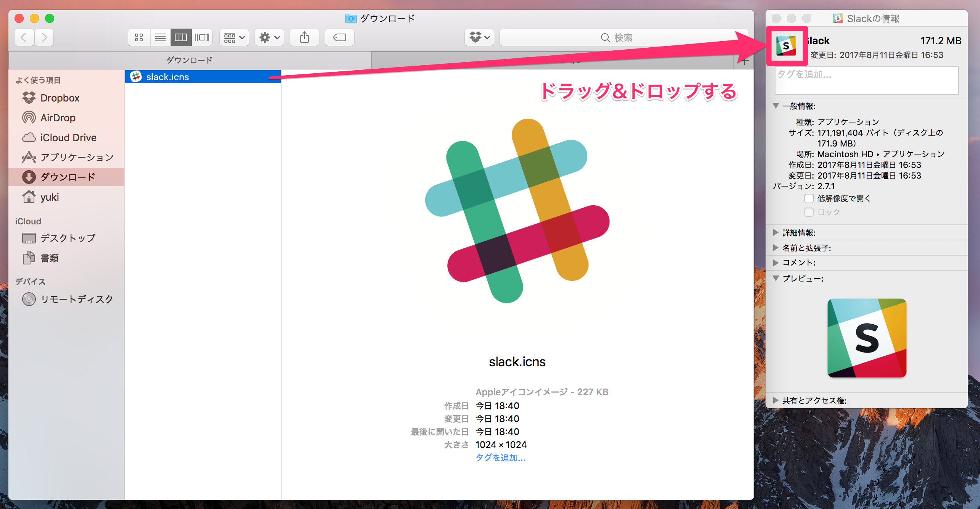980x509 pixels.
Task: Click the folder icon in Finder title bar
Action: (x=351, y=18)
